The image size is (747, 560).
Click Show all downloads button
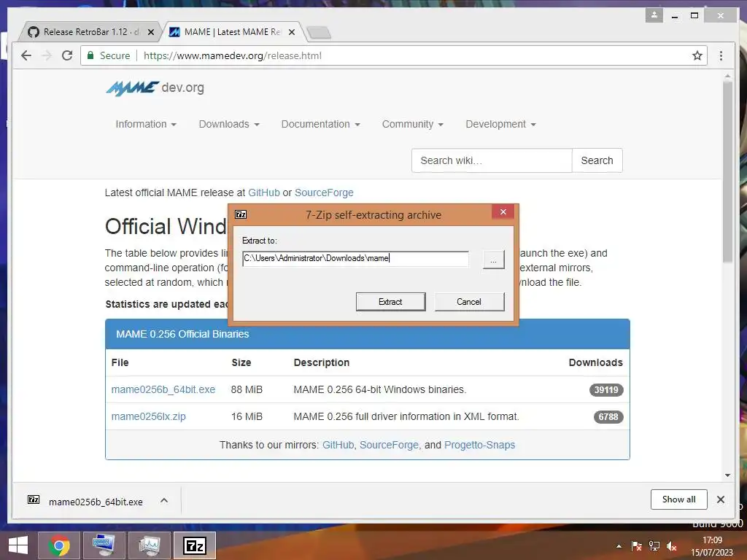point(679,499)
